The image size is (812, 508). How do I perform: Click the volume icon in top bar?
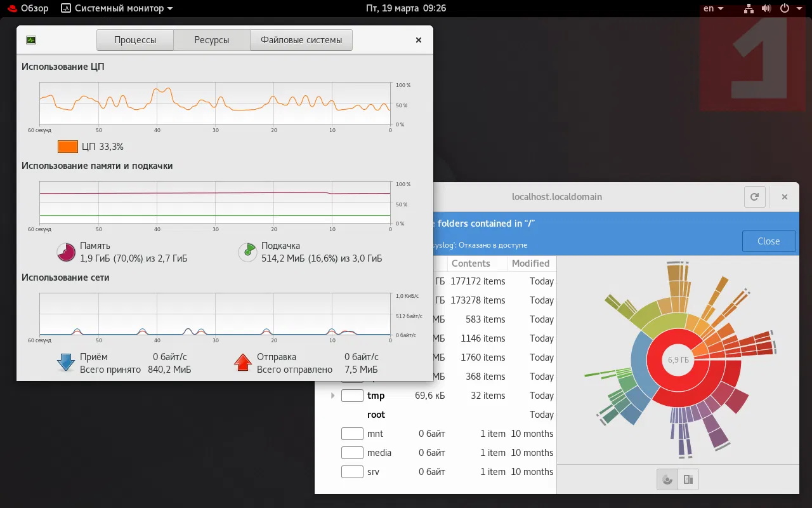(x=766, y=8)
